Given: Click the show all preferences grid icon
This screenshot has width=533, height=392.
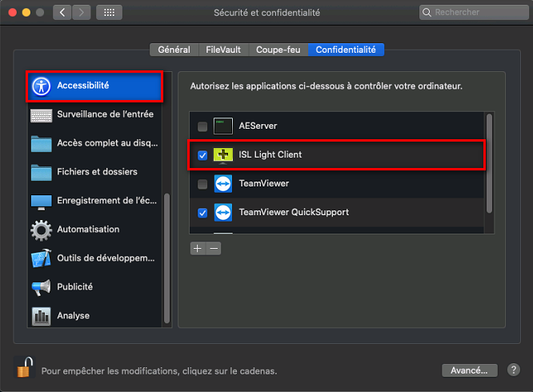Looking at the screenshot, I should [109, 13].
